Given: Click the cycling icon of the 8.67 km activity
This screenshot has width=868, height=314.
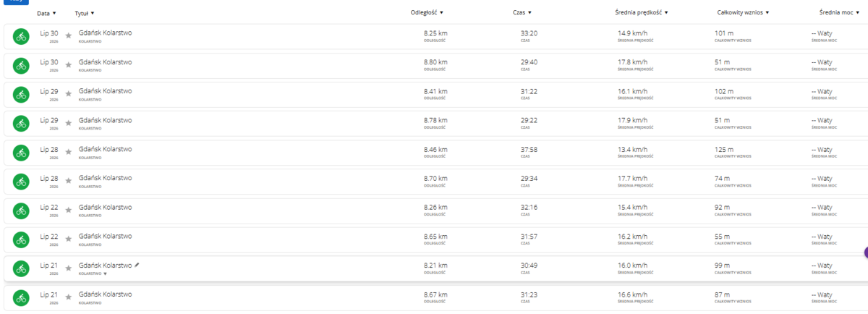Looking at the screenshot, I should coord(21,297).
